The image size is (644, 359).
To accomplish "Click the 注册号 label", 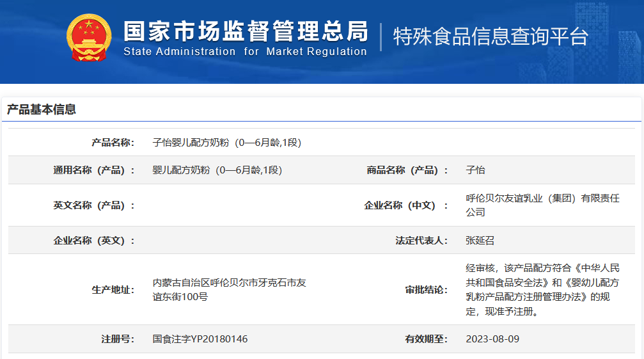I will [118, 339].
